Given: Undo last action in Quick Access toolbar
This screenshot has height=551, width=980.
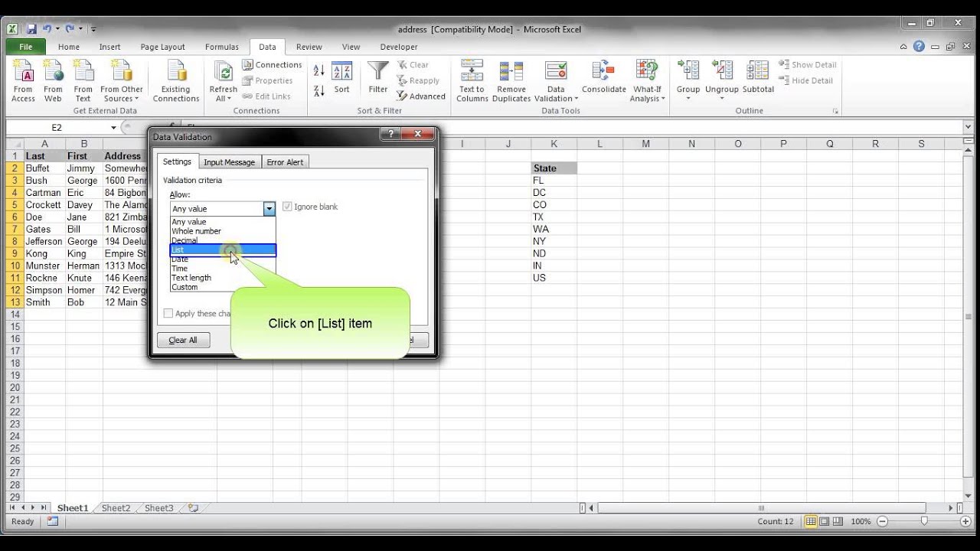Looking at the screenshot, I should pos(47,29).
